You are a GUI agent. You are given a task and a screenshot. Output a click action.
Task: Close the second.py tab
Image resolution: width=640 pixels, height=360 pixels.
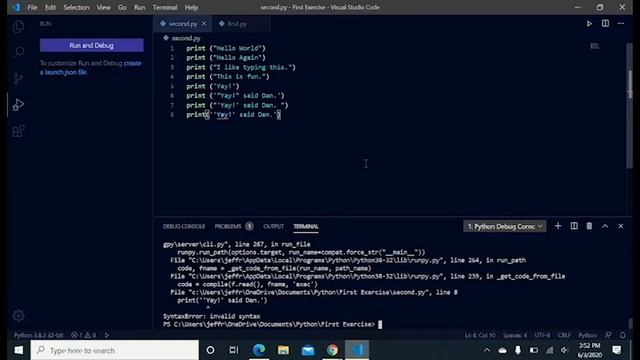pos(204,24)
